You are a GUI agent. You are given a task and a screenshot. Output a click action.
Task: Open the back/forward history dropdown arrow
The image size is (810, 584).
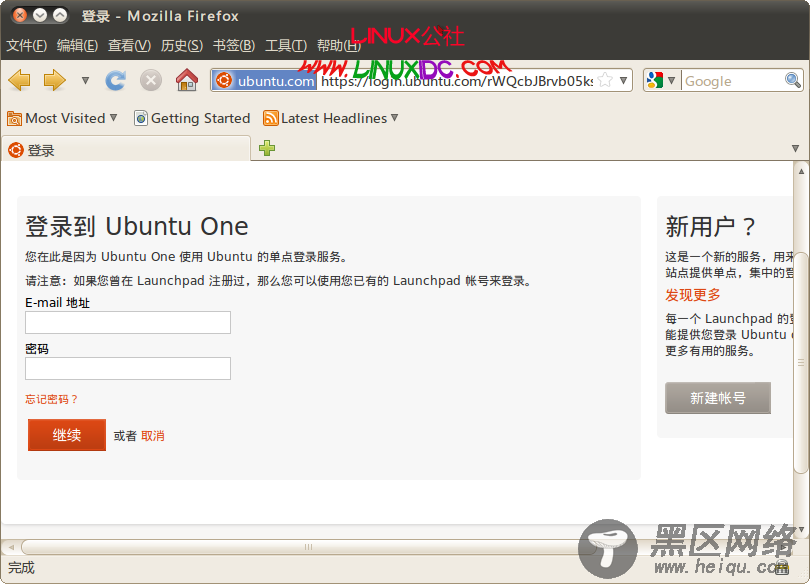pyautogui.click(x=85, y=81)
